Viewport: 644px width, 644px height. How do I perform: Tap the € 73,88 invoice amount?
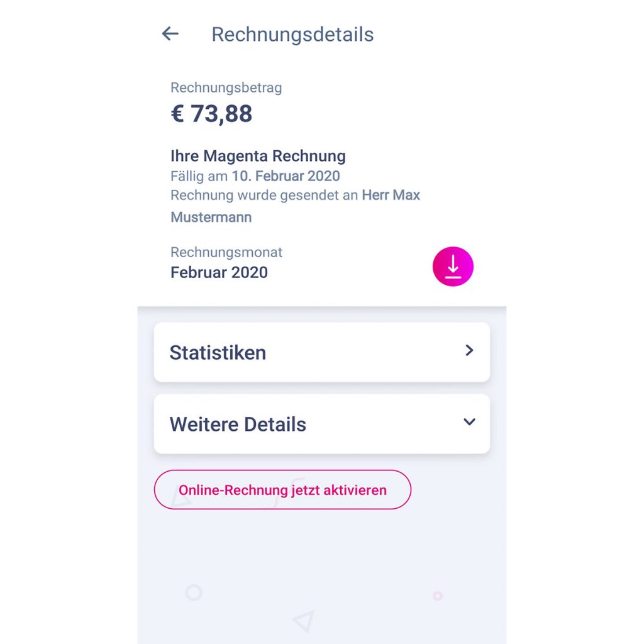click(211, 114)
